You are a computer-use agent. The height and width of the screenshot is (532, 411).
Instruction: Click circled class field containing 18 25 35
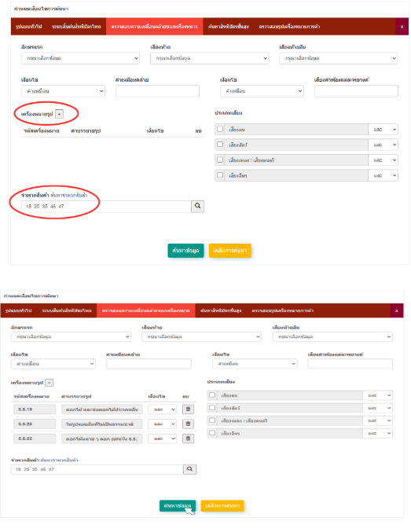click(x=106, y=207)
